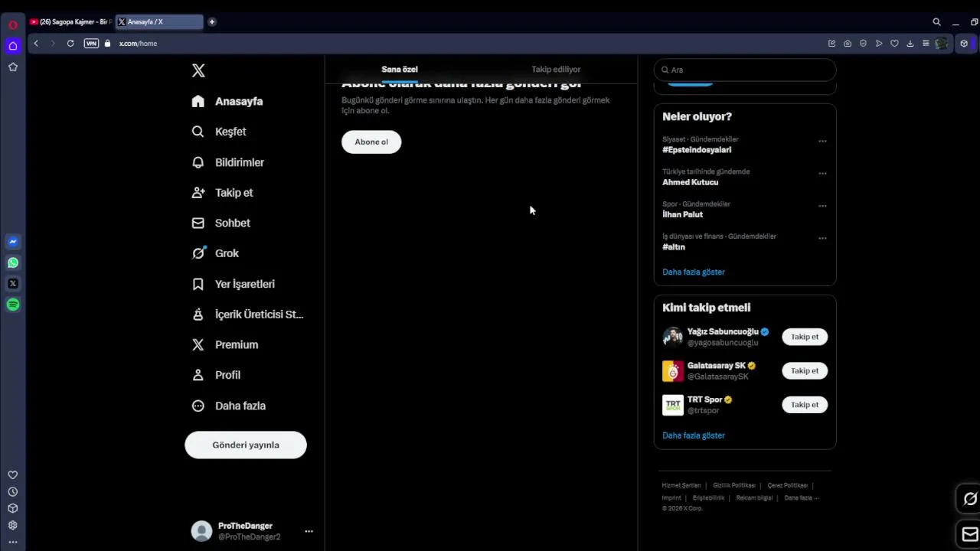Go back in browser history
The width and height of the screenshot is (980, 551).
tap(36, 44)
